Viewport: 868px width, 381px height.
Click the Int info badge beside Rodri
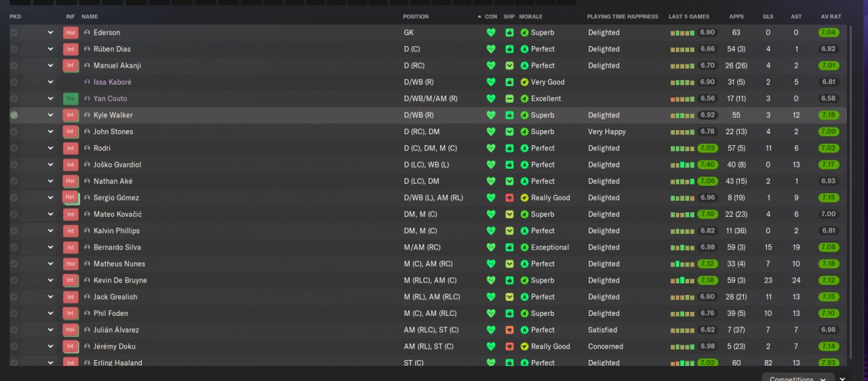[71, 148]
